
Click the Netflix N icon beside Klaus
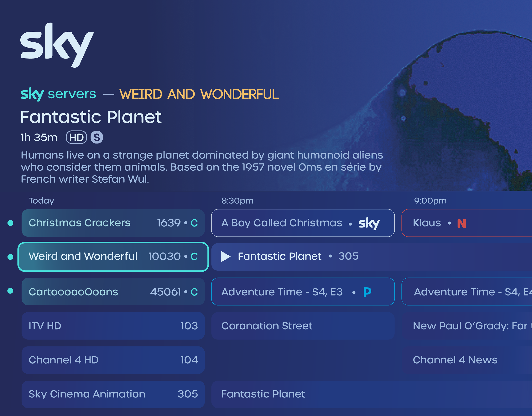point(462,223)
